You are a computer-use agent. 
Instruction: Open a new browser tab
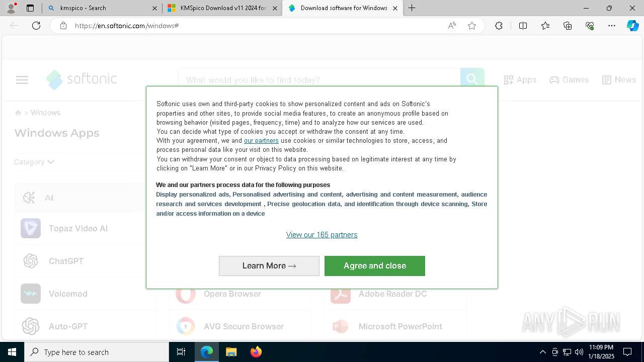tap(412, 8)
